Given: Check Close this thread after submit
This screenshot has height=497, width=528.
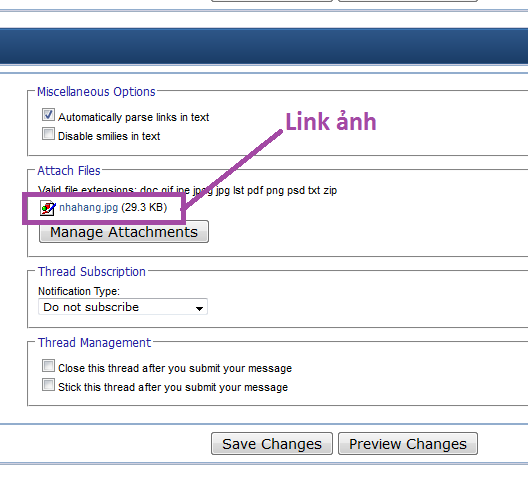Looking at the screenshot, I should [x=48, y=366].
